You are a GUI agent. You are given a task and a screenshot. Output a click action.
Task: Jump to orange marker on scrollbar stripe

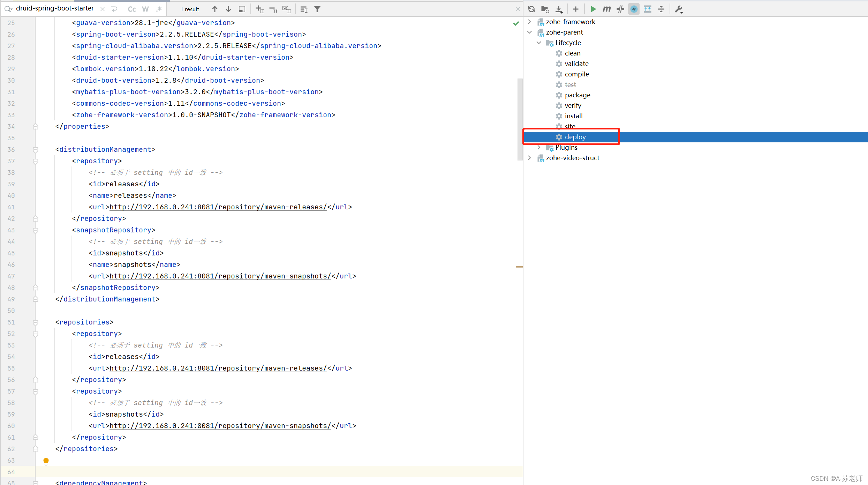click(x=519, y=267)
